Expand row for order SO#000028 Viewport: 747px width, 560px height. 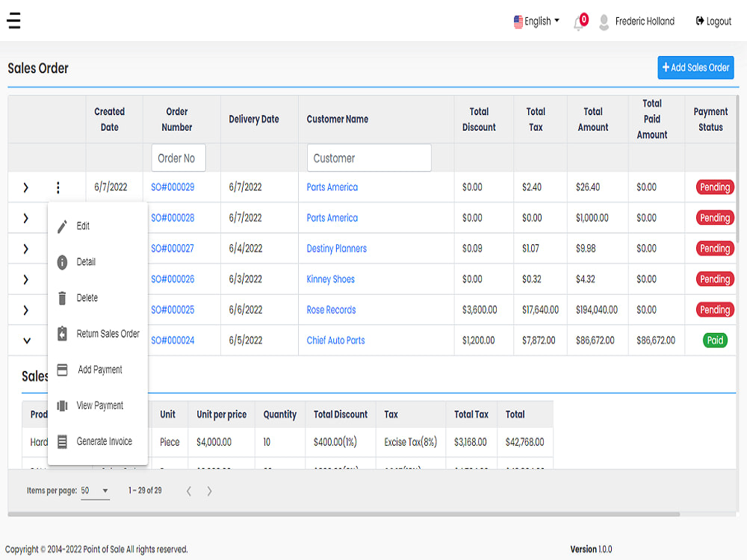tap(25, 218)
